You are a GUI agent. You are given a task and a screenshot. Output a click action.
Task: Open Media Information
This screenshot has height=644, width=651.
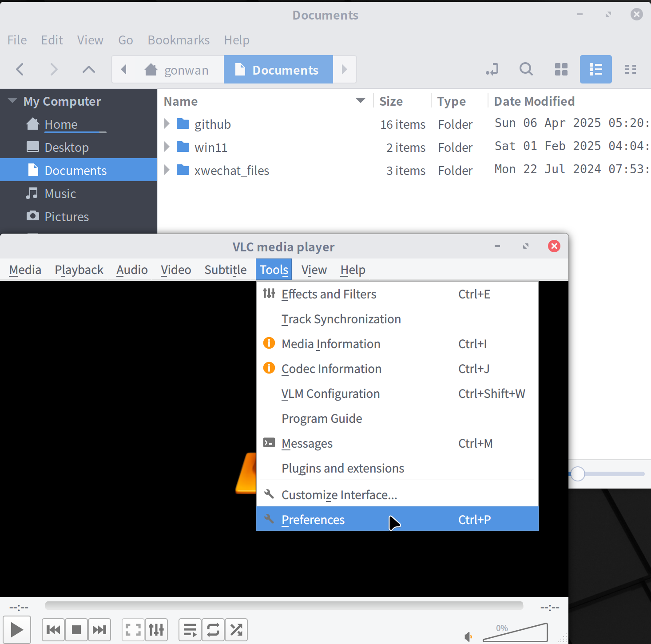[x=397, y=344]
